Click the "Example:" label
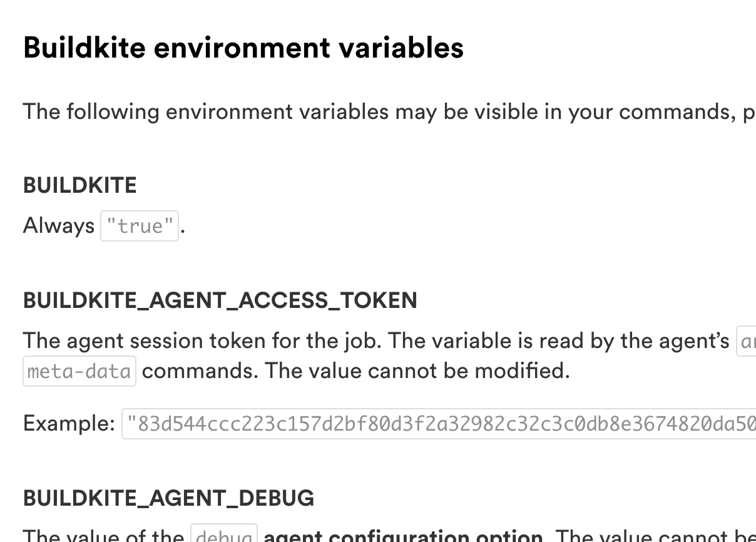 69,424
